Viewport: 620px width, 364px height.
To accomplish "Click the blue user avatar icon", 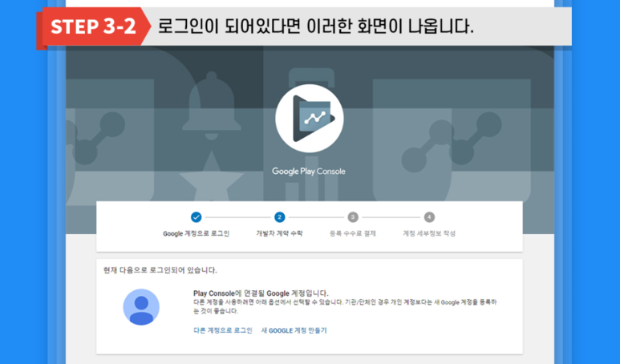I will pyautogui.click(x=141, y=307).
